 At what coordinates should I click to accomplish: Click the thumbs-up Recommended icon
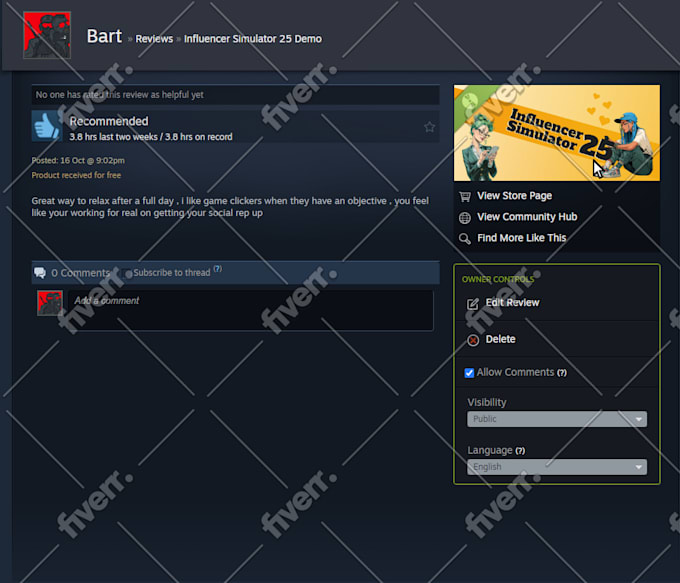(x=46, y=126)
